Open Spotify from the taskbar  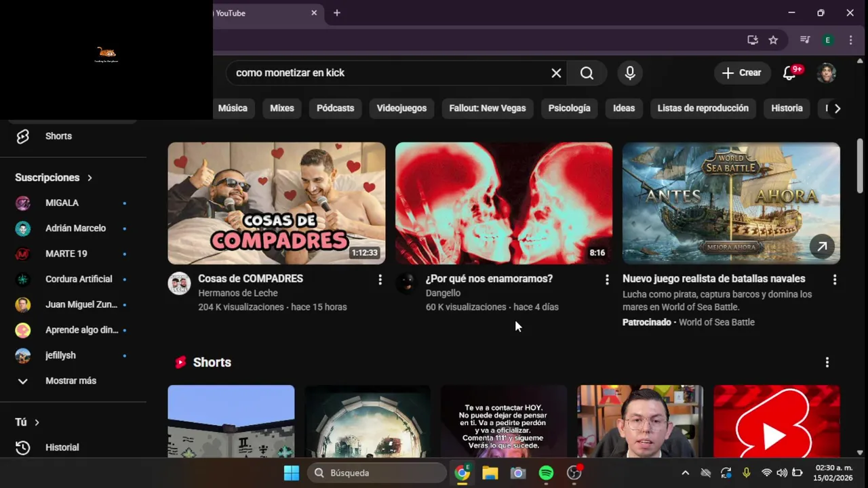pyautogui.click(x=546, y=473)
